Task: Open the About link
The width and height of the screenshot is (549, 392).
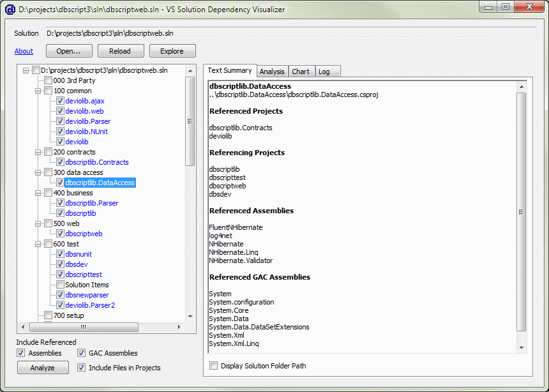Action: (24, 51)
